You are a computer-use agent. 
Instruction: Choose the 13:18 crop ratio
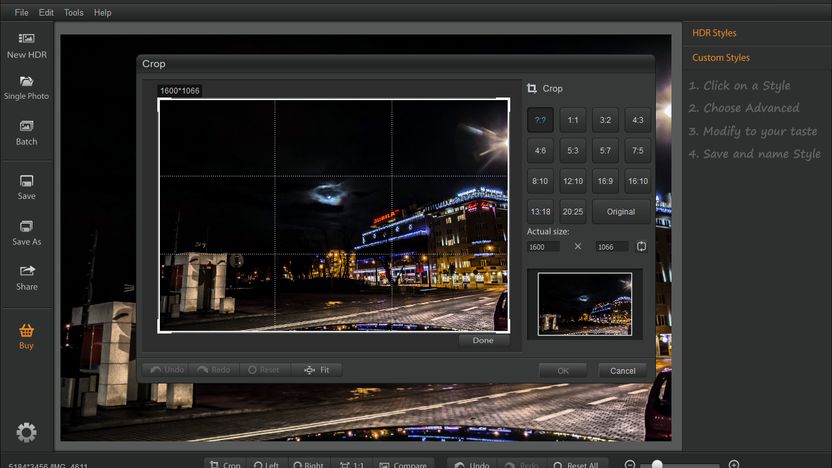tap(540, 212)
